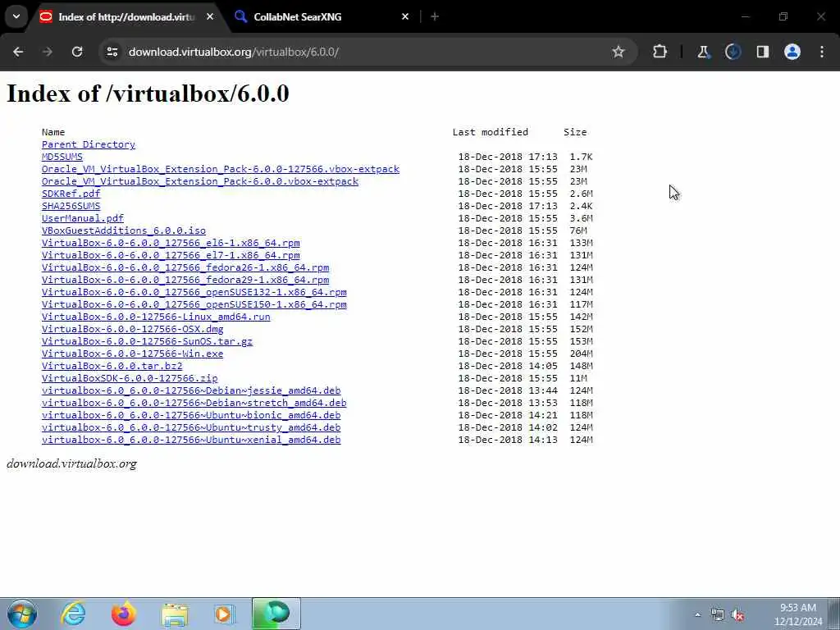The height and width of the screenshot is (630, 840).
Task: Click the address bar URL
Action: (x=234, y=52)
